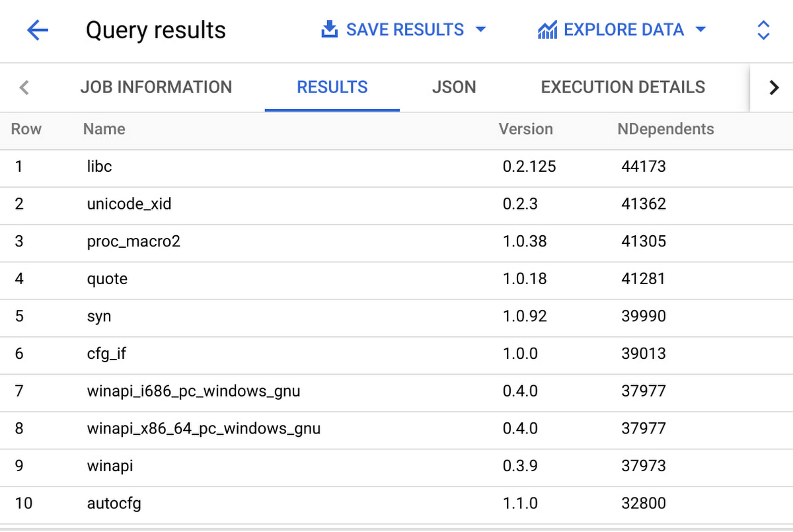Click version value 1.0.18
Viewport: 793px width, 532px height.
tap(525, 279)
